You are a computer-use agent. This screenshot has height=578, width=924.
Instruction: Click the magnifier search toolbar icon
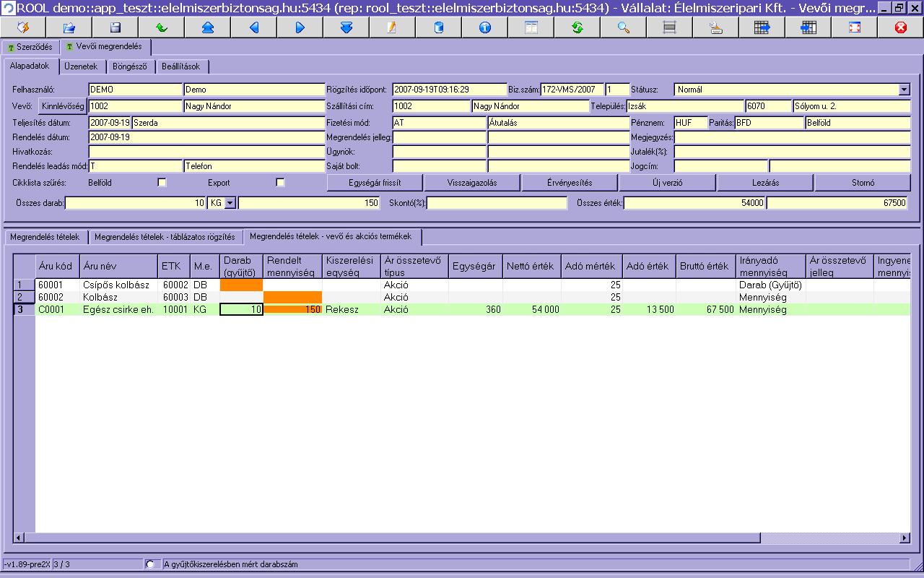tap(624, 27)
